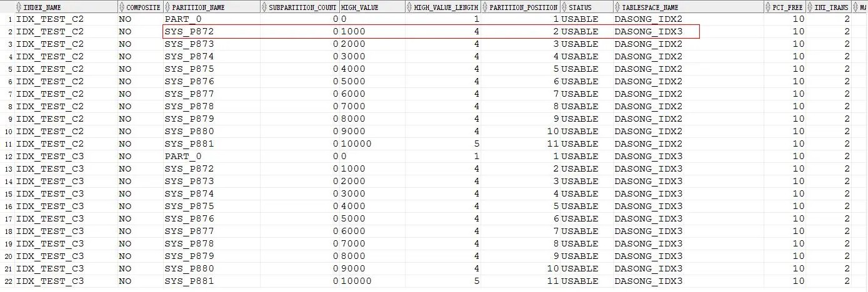Select HIGH_VALUE 10000 cell in row 11
This screenshot has height=292, width=868.
tap(372, 144)
